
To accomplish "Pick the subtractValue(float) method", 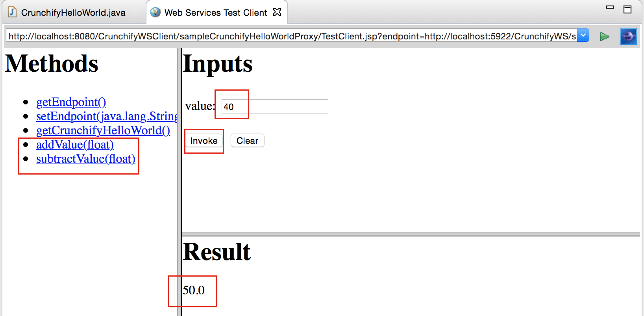I will click(x=85, y=159).
